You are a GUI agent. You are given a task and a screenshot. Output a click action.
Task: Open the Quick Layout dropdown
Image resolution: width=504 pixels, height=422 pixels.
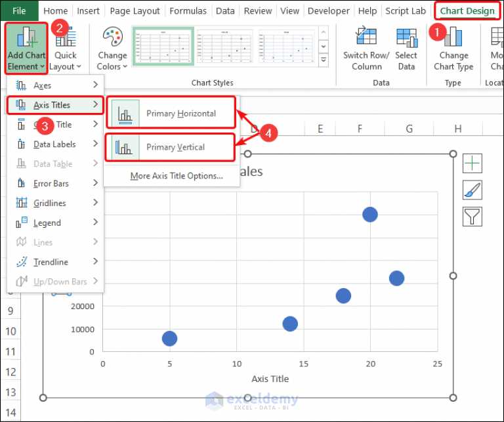click(x=65, y=48)
